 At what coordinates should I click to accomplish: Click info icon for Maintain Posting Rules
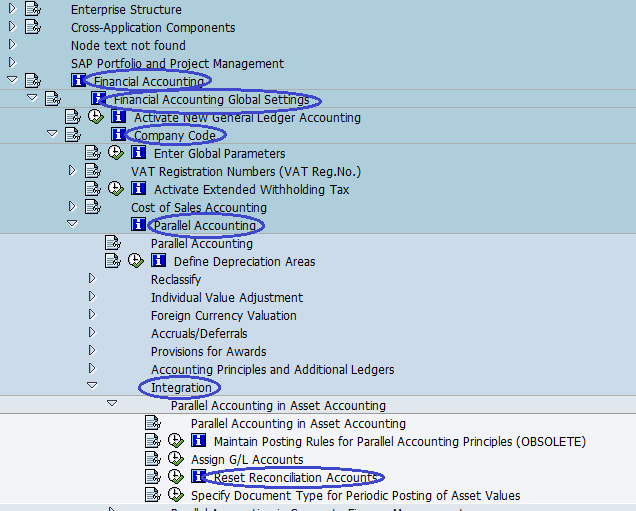click(x=198, y=440)
